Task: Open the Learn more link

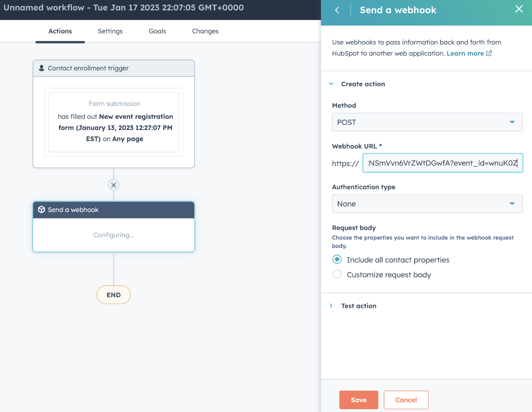Action: [465, 53]
